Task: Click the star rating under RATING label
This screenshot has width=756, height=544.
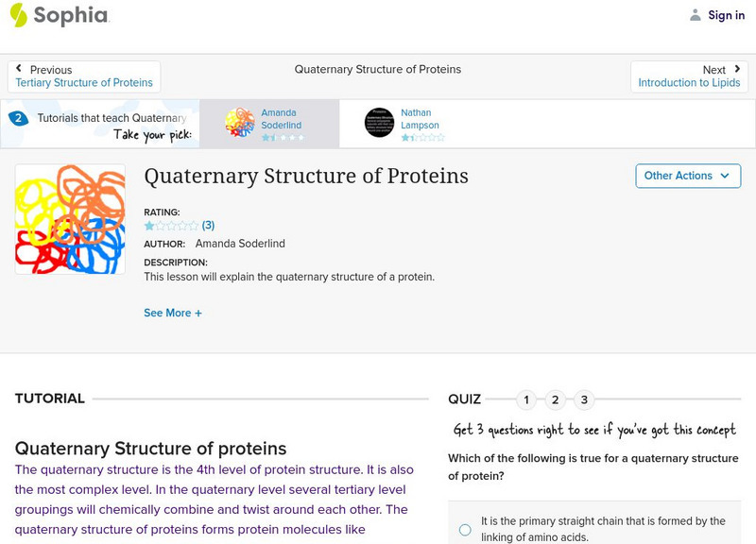Action: [171, 226]
